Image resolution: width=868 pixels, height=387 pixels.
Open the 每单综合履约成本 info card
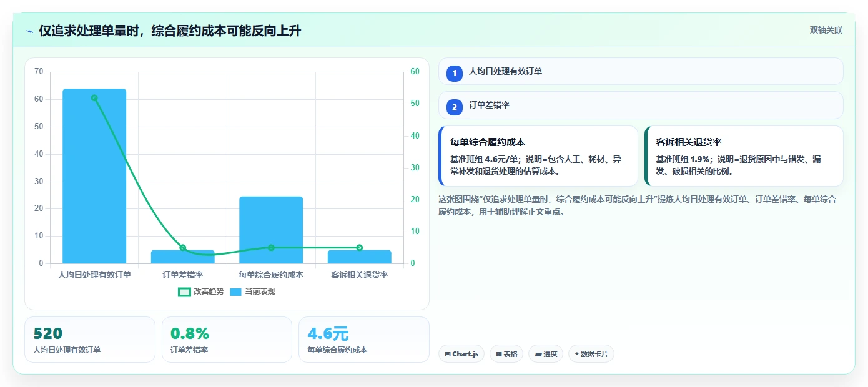pos(538,156)
